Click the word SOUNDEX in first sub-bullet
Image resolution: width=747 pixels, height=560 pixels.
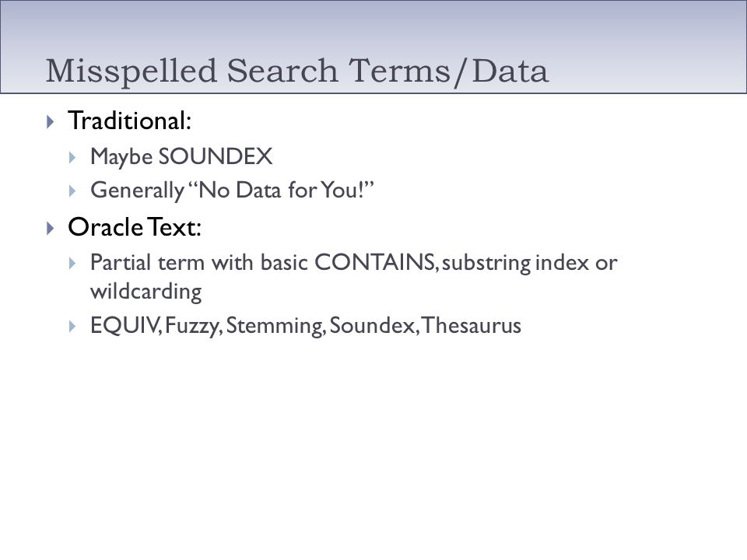[x=216, y=156]
